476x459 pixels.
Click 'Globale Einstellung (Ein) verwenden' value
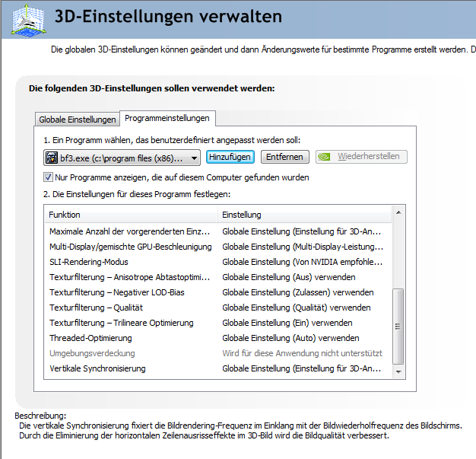[x=287, y=323]
